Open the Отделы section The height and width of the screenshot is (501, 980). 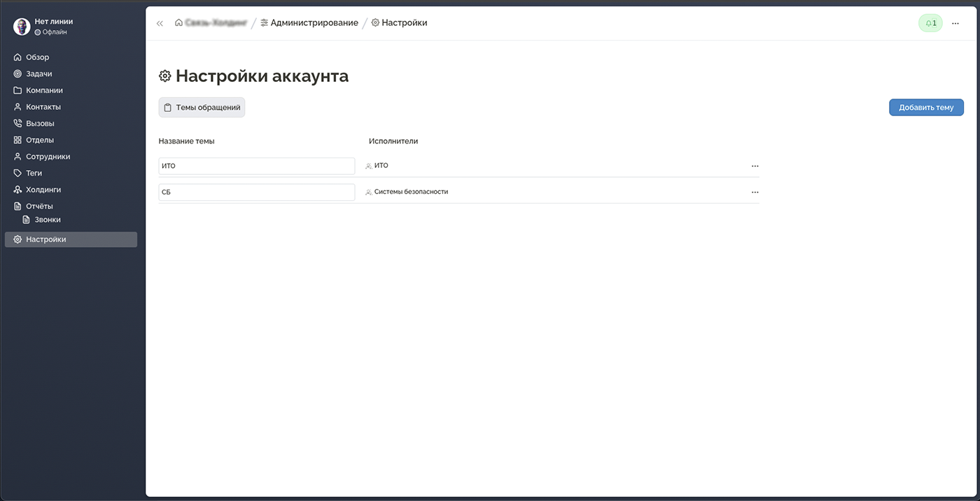(x=40, y=140)
